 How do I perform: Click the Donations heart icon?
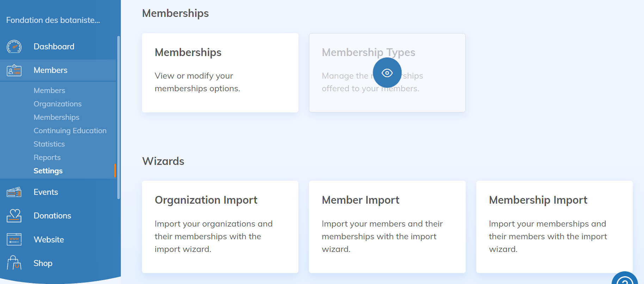tap(14, 216)
